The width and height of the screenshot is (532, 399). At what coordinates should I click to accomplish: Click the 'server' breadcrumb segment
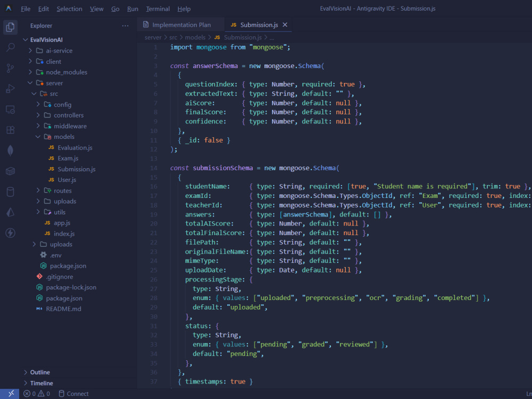click(153, 37)
